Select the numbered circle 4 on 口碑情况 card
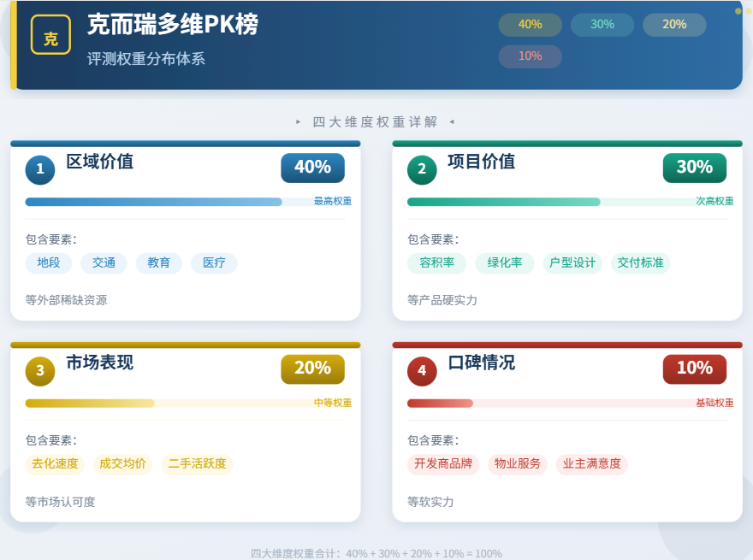This screenshot has width=753, height=560. click(422, 370)
